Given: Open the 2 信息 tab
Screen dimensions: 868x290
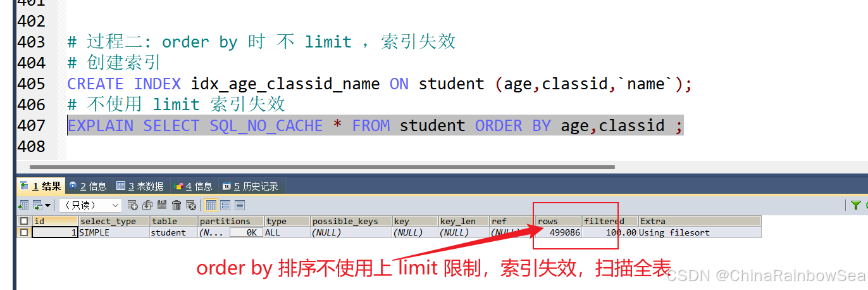Looking at the screenshot, I should point(88,186).
